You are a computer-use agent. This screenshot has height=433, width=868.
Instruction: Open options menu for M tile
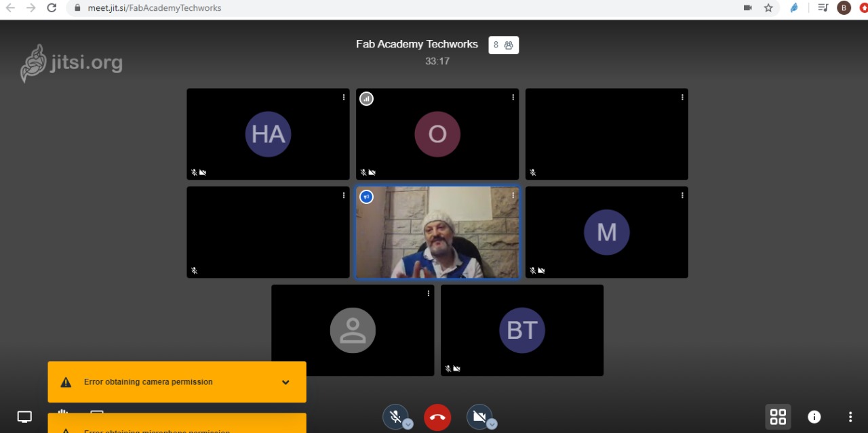click(x=682, y=195)
